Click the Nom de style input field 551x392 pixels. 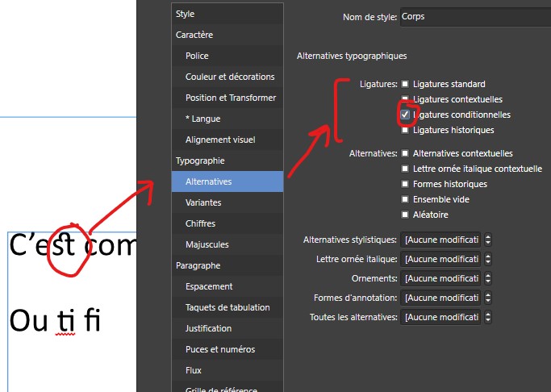pyautogui.click(x=475, y=16)
